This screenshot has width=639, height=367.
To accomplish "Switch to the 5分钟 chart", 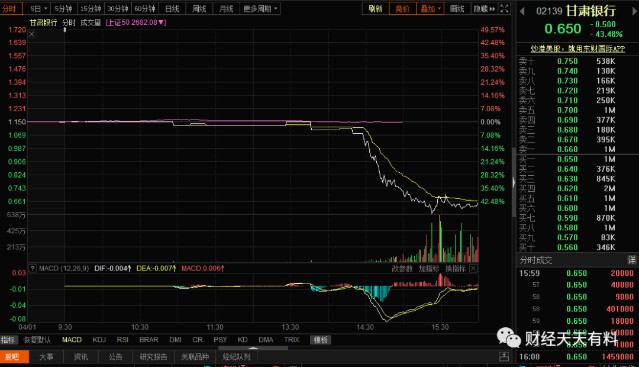I will click(63, 9).
